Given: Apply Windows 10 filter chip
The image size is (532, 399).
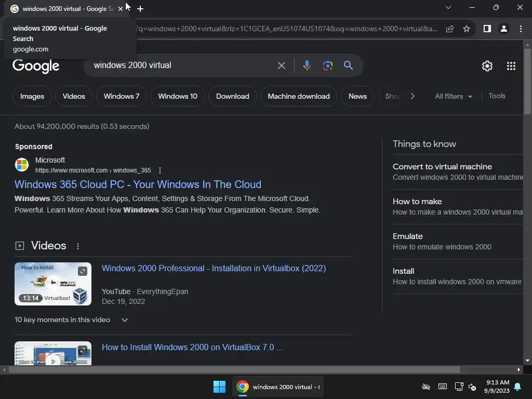Looking at the screenshot, I should click(x=178, y=96).
